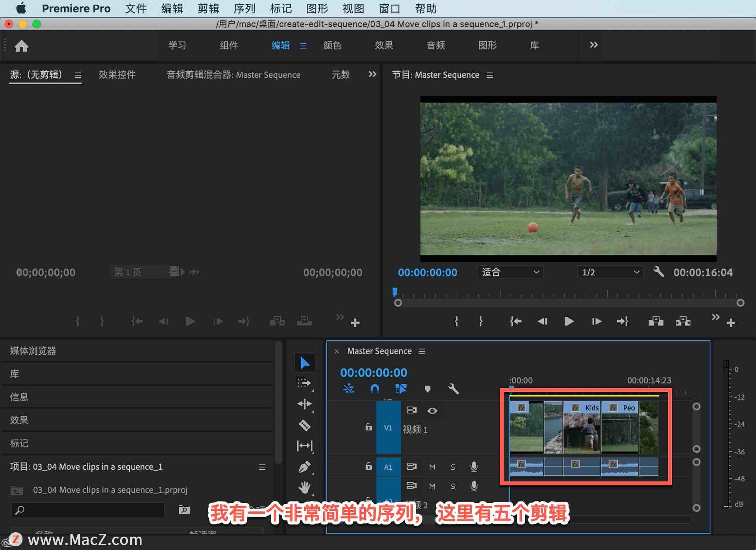Image resolution: width=756 pixels, height=550 pixels.
Task: Toggle timeline Snap magnet
Action: click(375, 389)
